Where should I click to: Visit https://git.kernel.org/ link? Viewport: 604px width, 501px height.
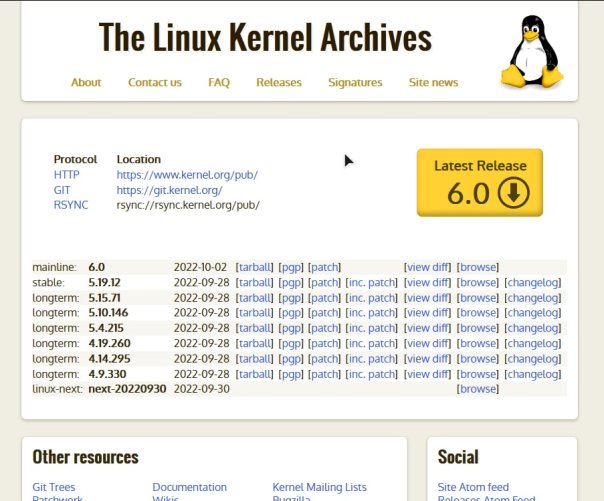169,190
